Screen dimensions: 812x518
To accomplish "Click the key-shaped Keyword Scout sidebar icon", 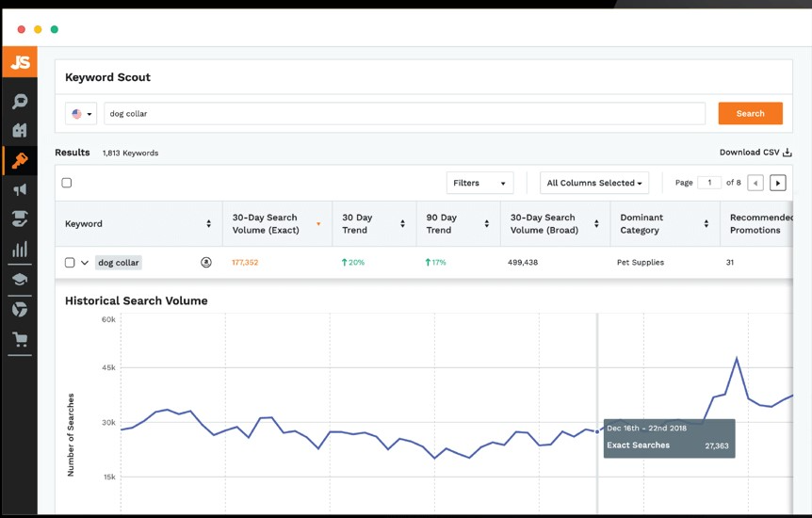I will [x=19, y=161].
